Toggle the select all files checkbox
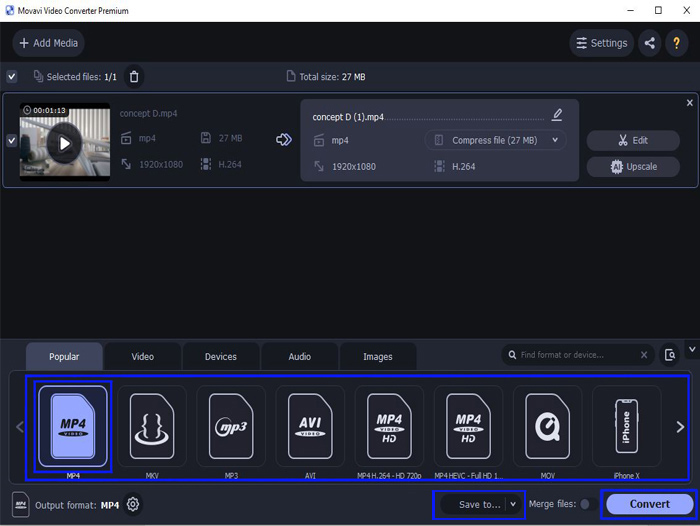The height and width of the screenshot is (526, 700). (12, 77)
